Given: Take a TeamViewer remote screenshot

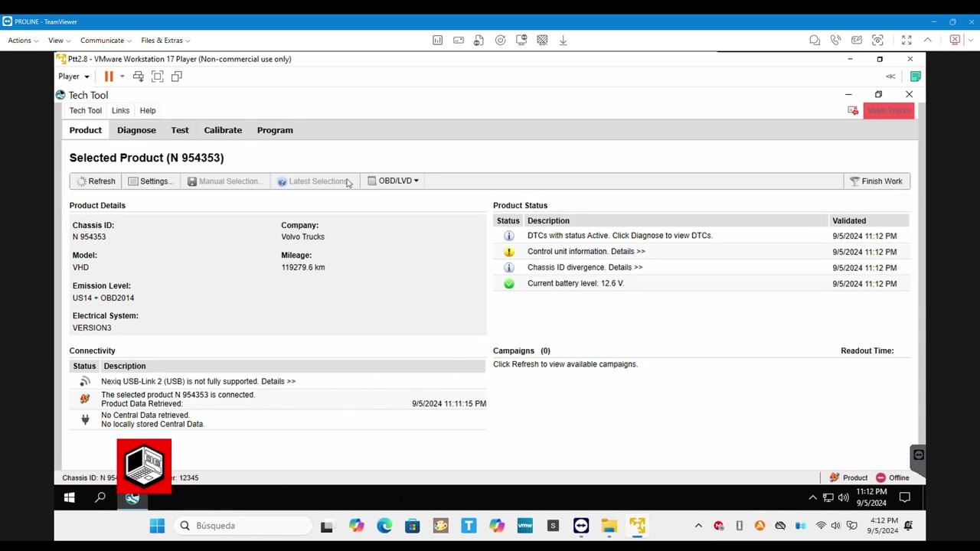Looking at the screenshot, I should point(877,40).
